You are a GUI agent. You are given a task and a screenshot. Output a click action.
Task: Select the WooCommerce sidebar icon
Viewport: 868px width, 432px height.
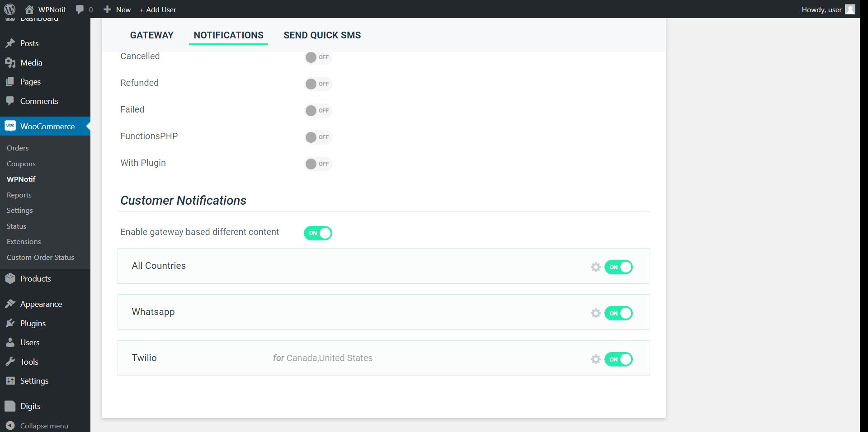pos(10,126)
